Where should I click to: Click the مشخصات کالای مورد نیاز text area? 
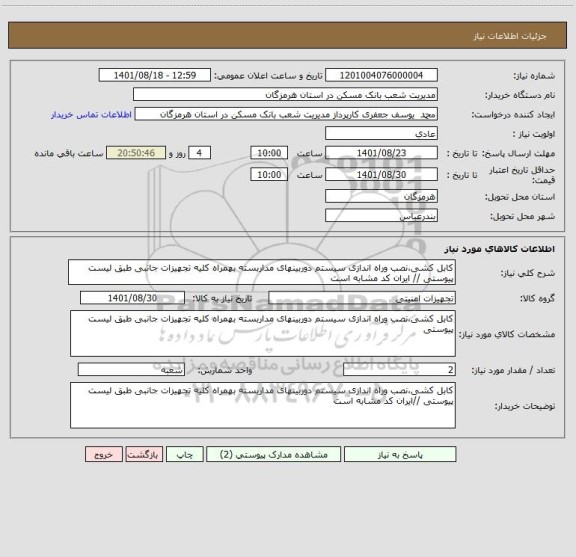[263, 334]
